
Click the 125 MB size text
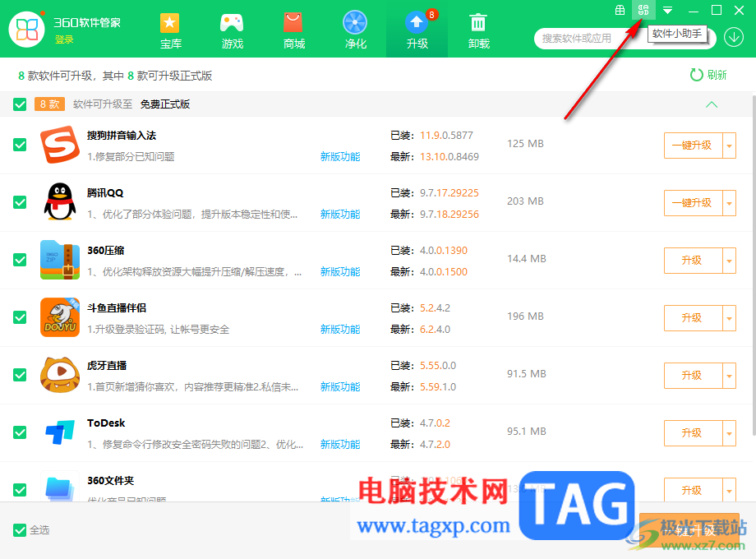[525, 144]
